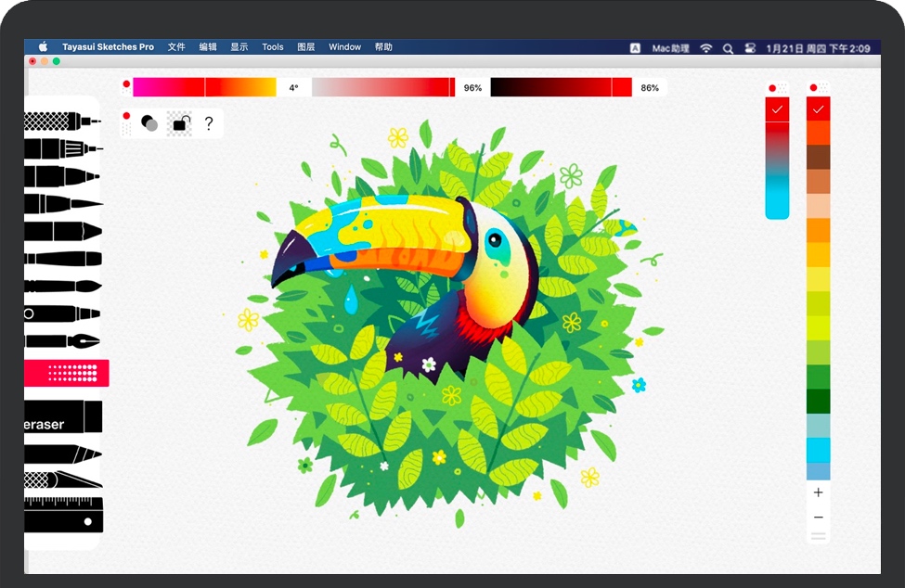Expand the Window menu
Viewport: 905px width, 588px height.
pos(344,47)
